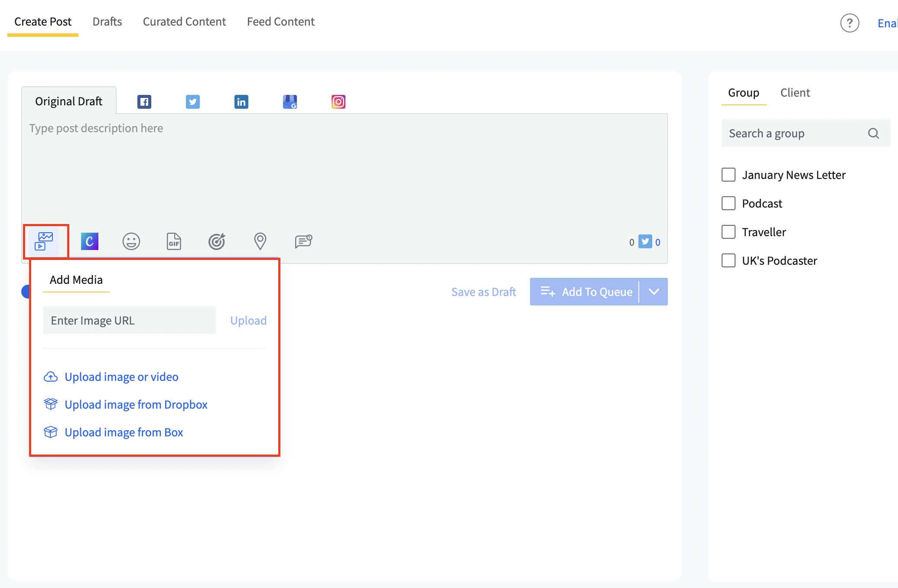Open the help question mark icon
The image size is (898, 588).
point(849,23)
